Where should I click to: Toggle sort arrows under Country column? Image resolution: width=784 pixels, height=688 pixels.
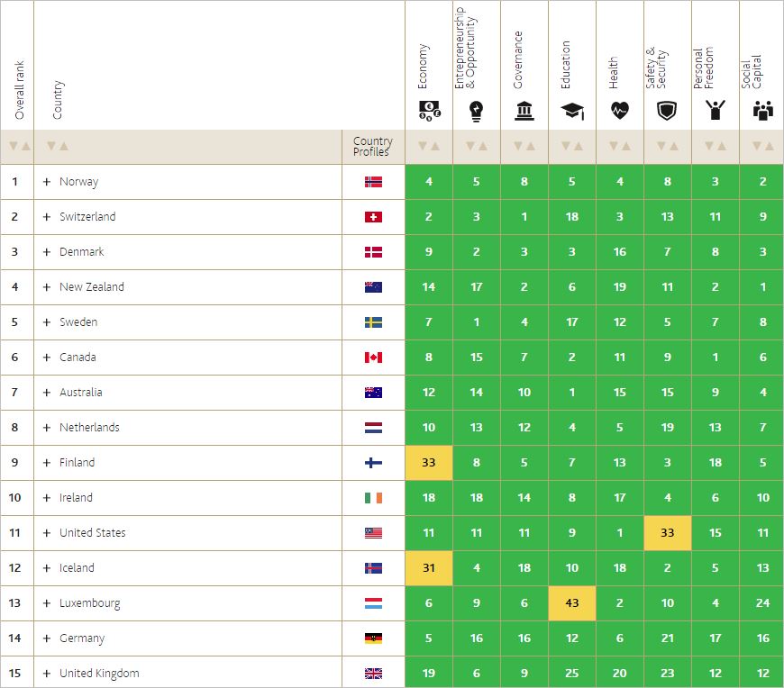tap(58, 146)
